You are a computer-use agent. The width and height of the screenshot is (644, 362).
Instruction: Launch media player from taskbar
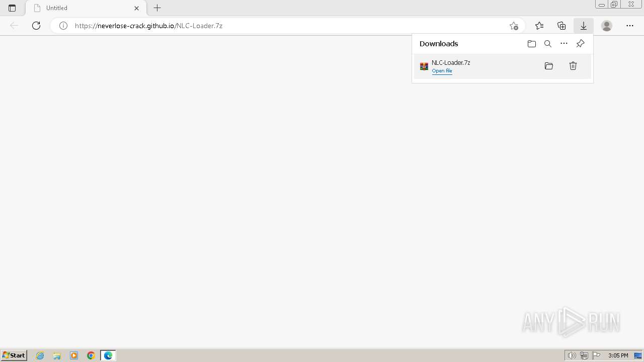(x=74, y=355)
